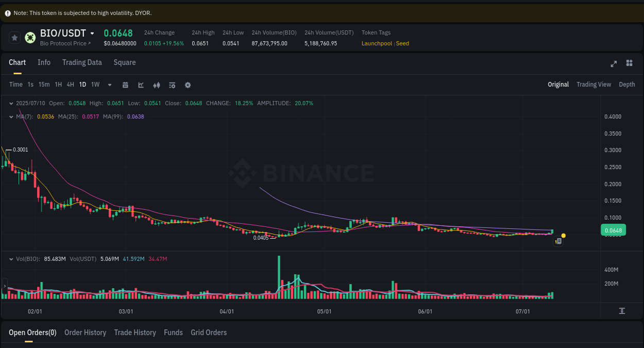
Task: Open the BIO/USDT pair dropdown
Action: point(92,33)
